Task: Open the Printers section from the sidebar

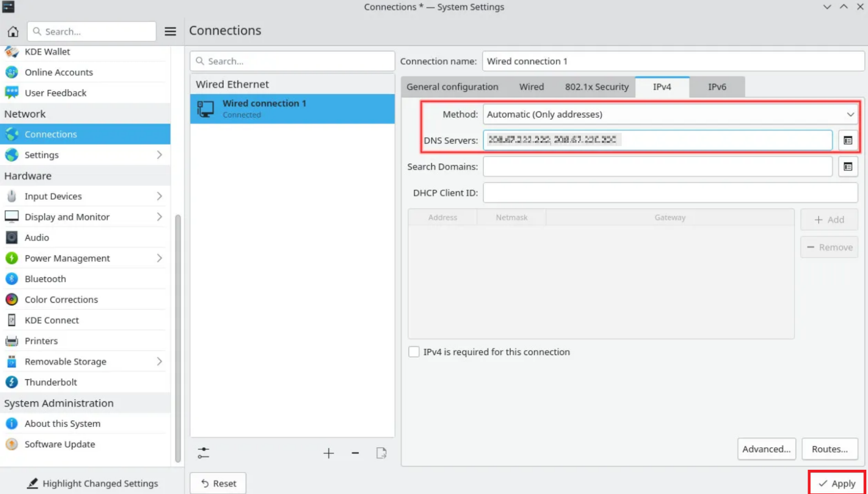Action: point(42,340)
